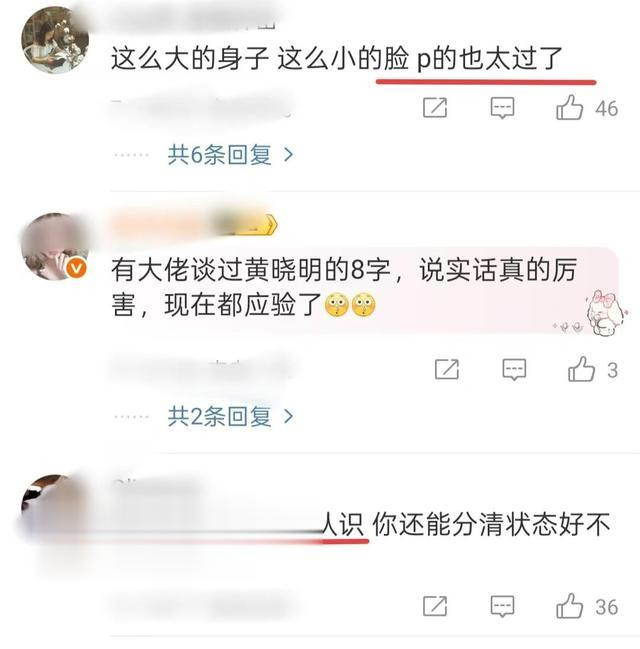Viewport: 640px width, 649px height.
Task: Tap the repost icon on the third comment
Action: (435, 607)
